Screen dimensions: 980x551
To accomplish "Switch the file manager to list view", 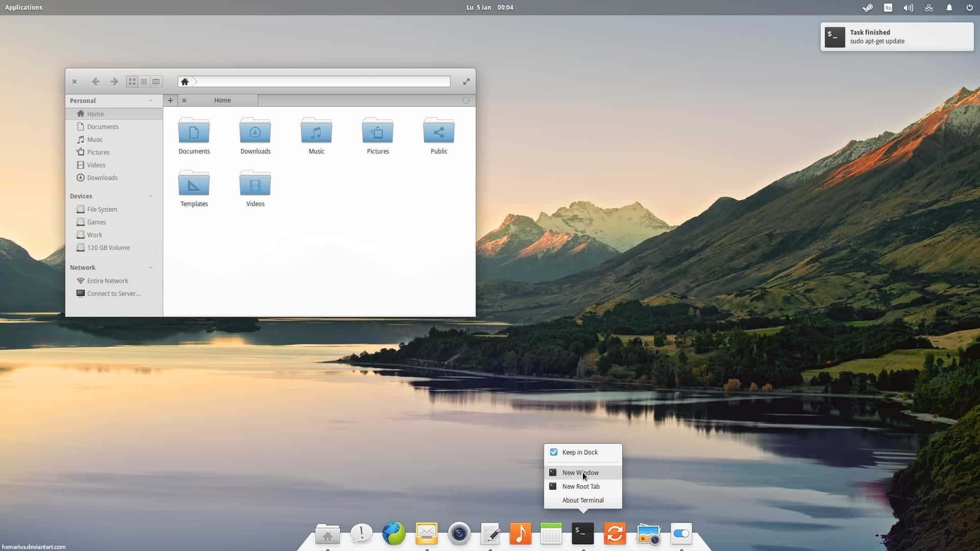I will [x=143, y=82].
